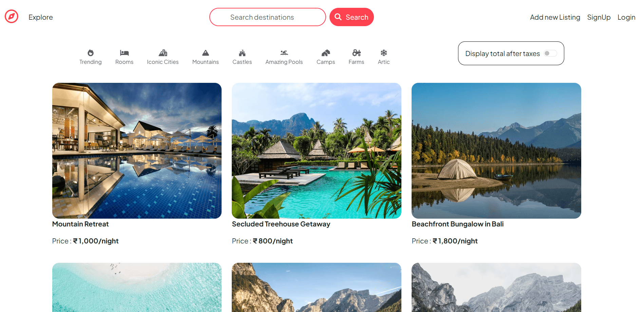
Task: Filter by Artic label
Action: pos(384,62)
